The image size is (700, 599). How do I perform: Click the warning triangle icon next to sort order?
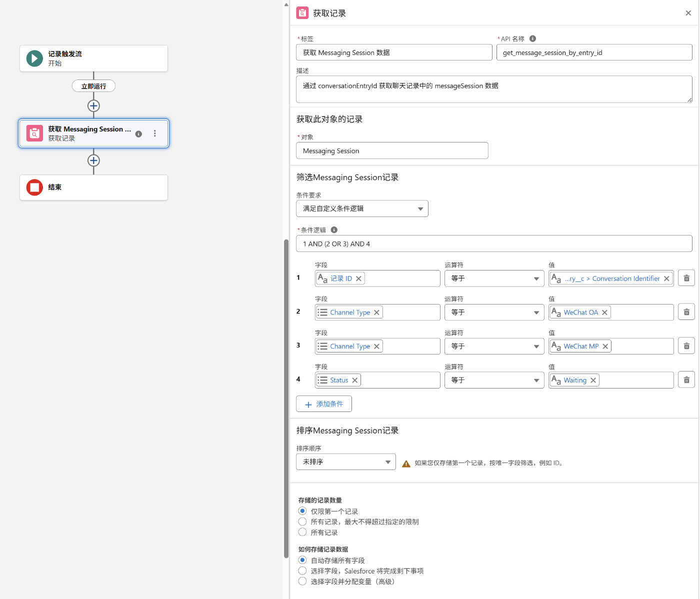pyautogui.click(x=406, y=463)
